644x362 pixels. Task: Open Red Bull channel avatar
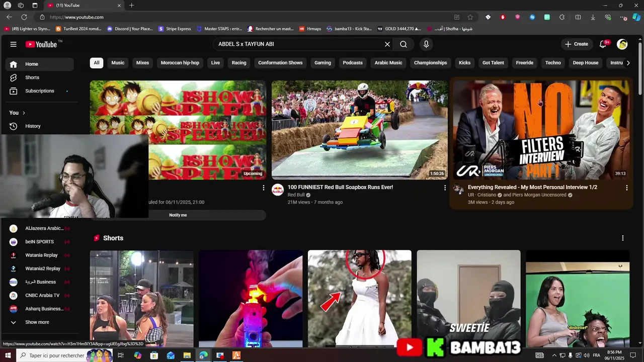(278, 190)
